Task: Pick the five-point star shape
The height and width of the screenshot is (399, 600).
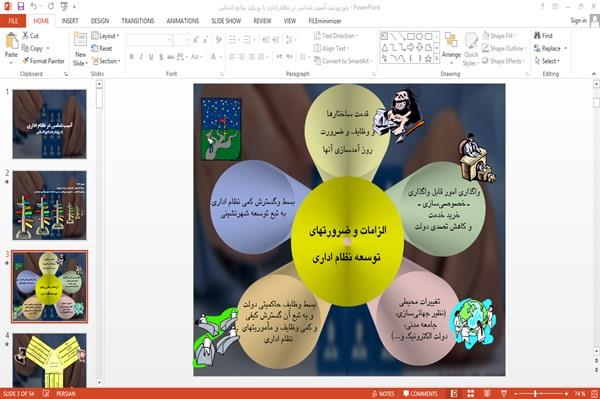Action: coord(429,59)
